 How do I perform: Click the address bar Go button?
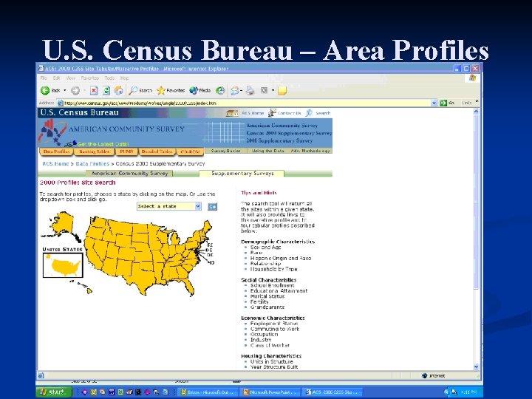447,103
